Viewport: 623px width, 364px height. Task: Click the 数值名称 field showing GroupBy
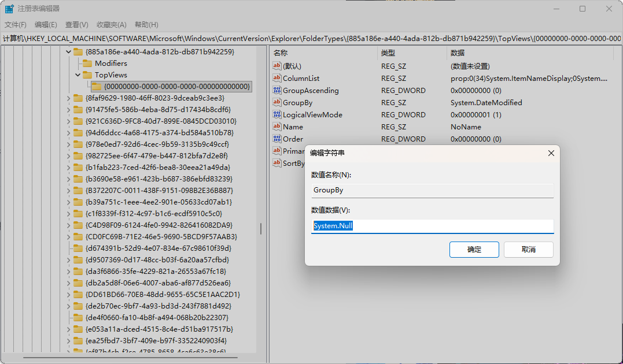click(432, 190)
